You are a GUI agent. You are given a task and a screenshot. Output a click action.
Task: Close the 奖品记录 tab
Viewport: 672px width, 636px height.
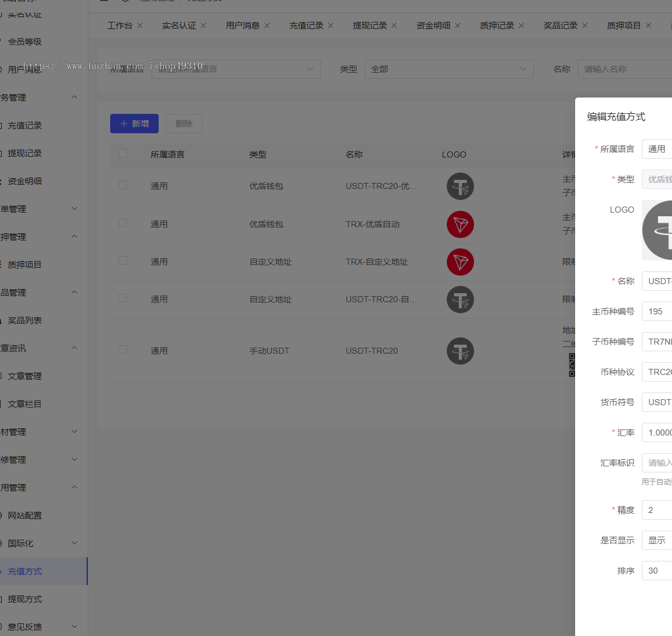(x=585, y=25)
